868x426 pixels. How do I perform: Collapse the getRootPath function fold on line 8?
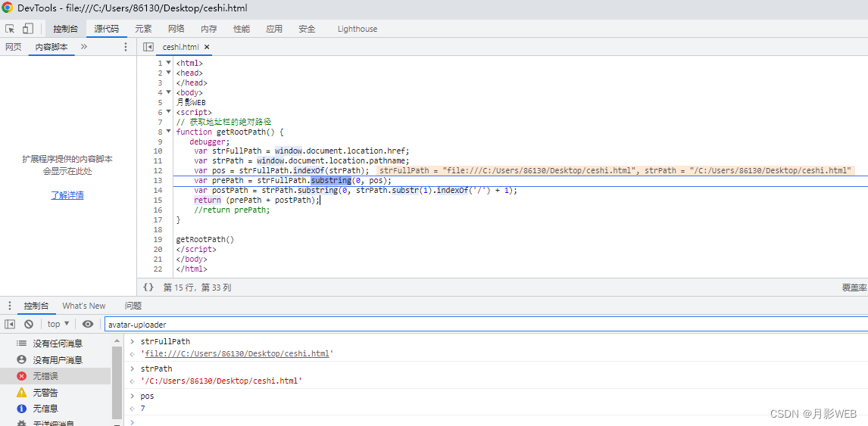coord(168,132)
